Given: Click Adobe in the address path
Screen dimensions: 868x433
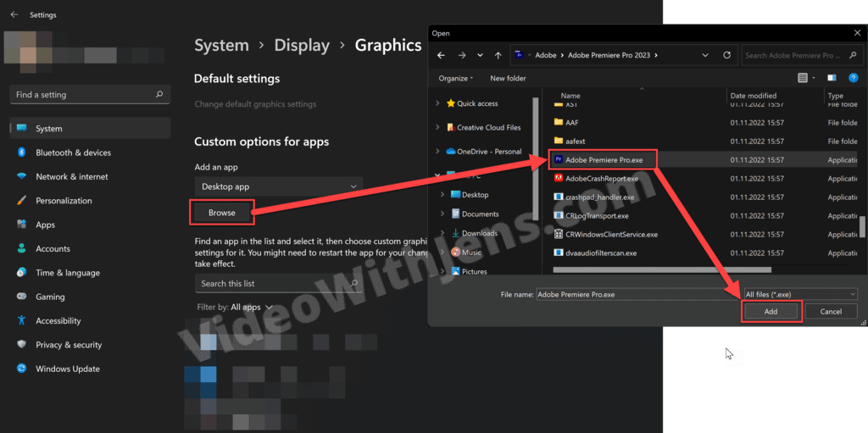Looking at the screenshot, I should point(547,55).
